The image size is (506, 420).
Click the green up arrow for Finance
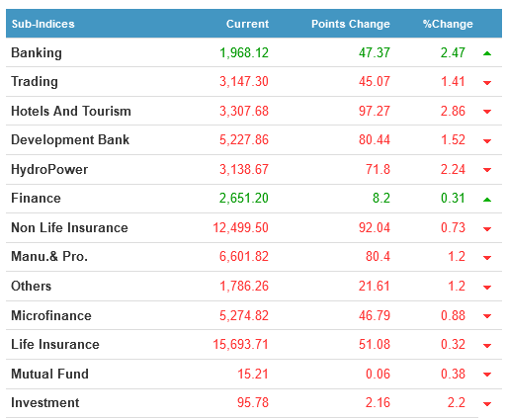[x=487, y=200]
